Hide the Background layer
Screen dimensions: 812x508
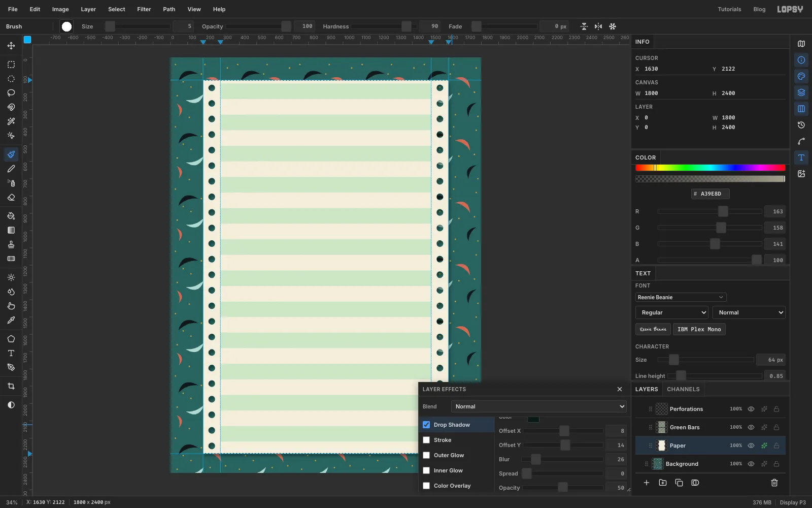click(x=751, y=464)
